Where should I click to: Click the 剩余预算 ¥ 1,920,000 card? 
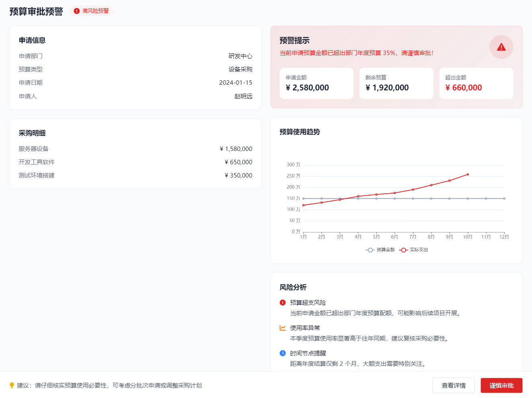396,83
